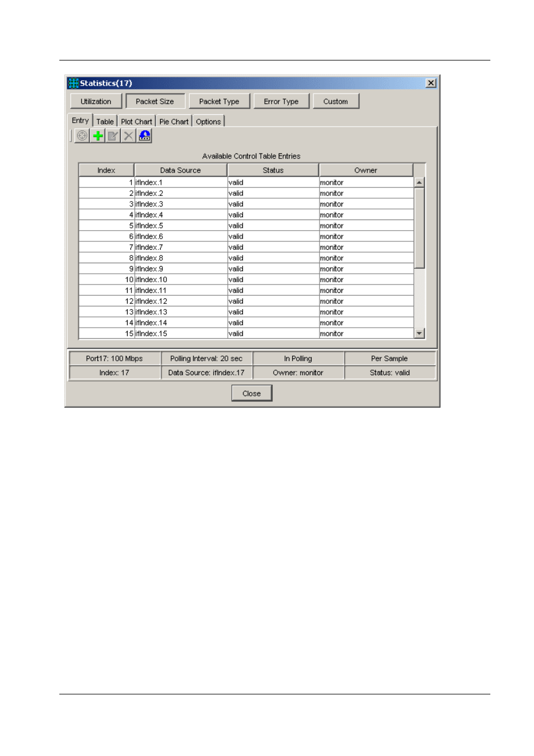Image resolution: width=534 pixels, height=756 pixels.
Task: Click the monitor owner cell in row 15
Action: [366, 334]
